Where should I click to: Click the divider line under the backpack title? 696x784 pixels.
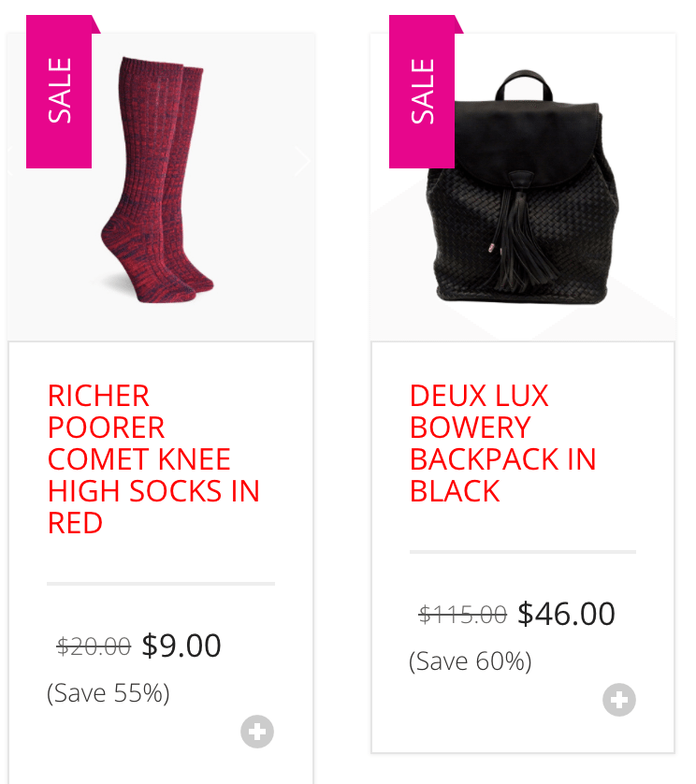523,552
